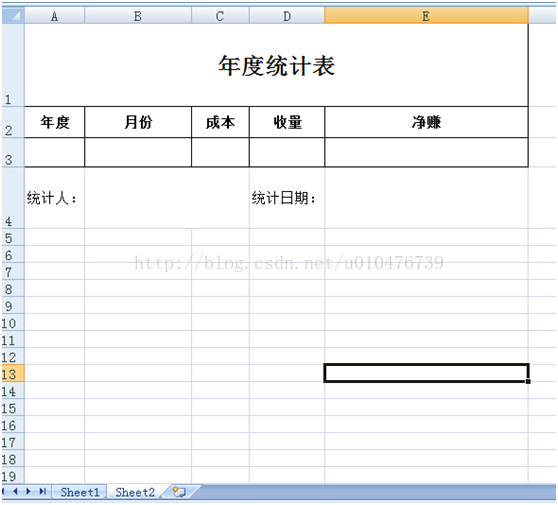Click empty cell A3 under 年度
This screenshot has width=558, height=505.
click(x=54, y=152)
